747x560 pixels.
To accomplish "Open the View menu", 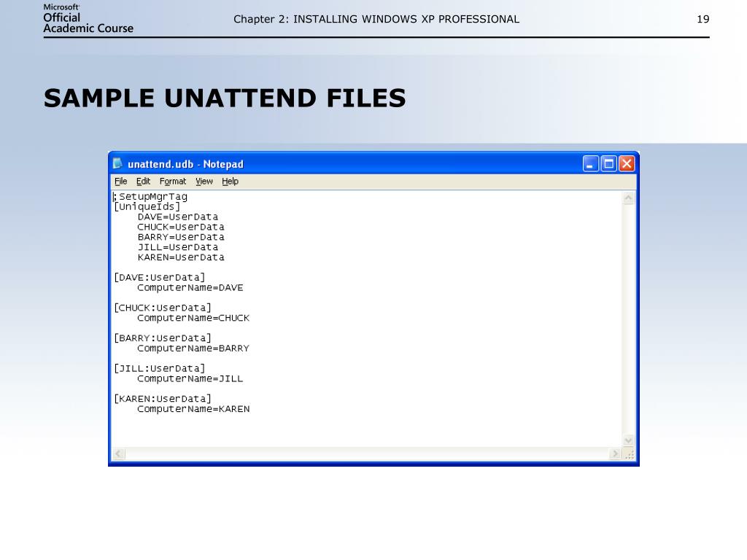I will point(204,182).
